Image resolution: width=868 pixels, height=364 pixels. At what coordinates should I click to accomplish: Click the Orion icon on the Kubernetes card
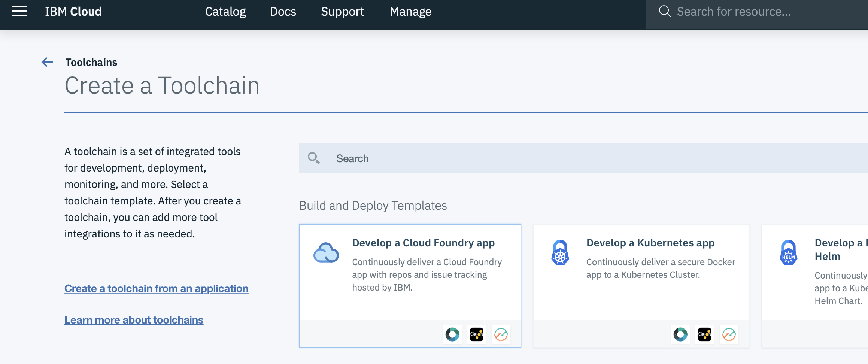pyautogui.click(x=704, y=334)
